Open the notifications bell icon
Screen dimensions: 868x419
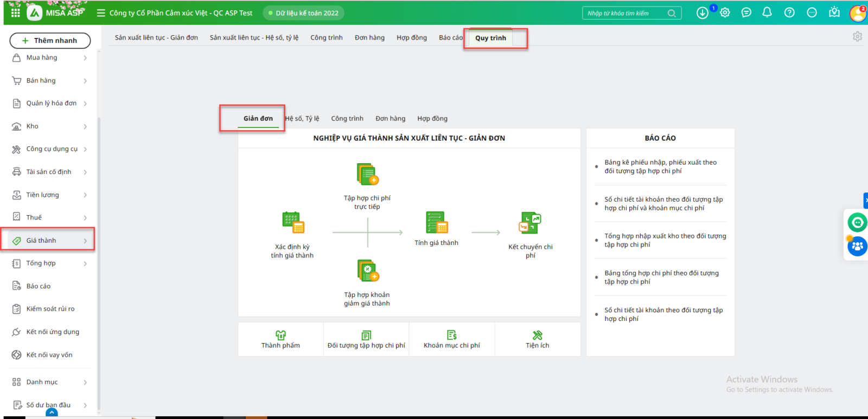coord(767,12)
